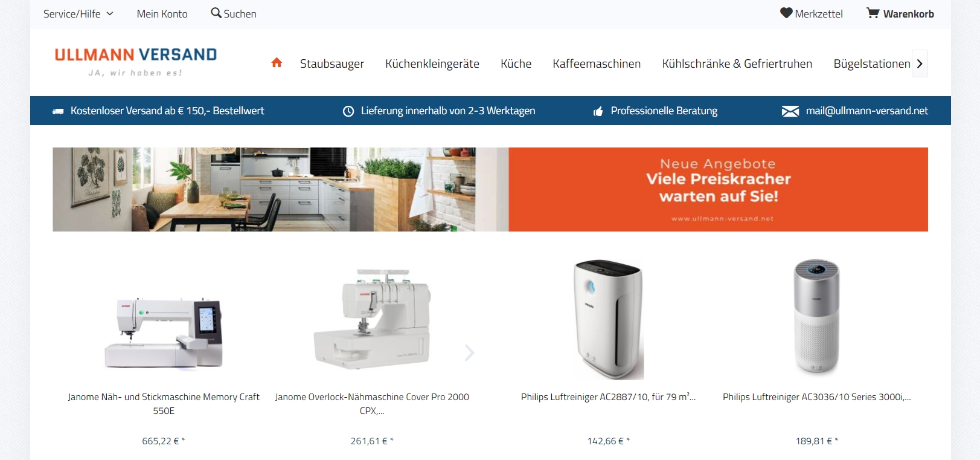980x460 pixels.
Task: Click the home icon in navigation
Action: coord(277,63)
